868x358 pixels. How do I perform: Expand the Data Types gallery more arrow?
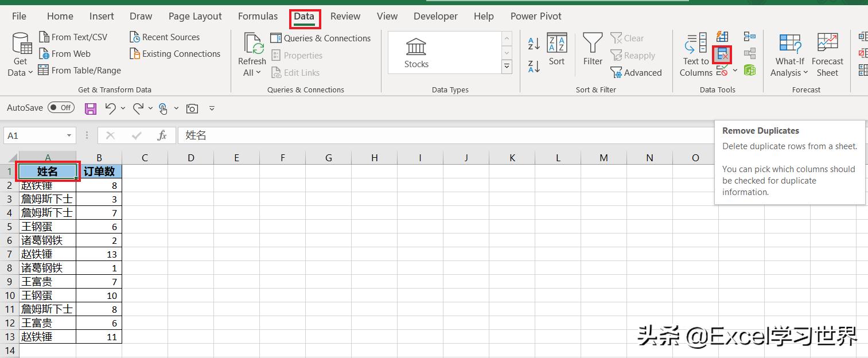tap(507, 67)
